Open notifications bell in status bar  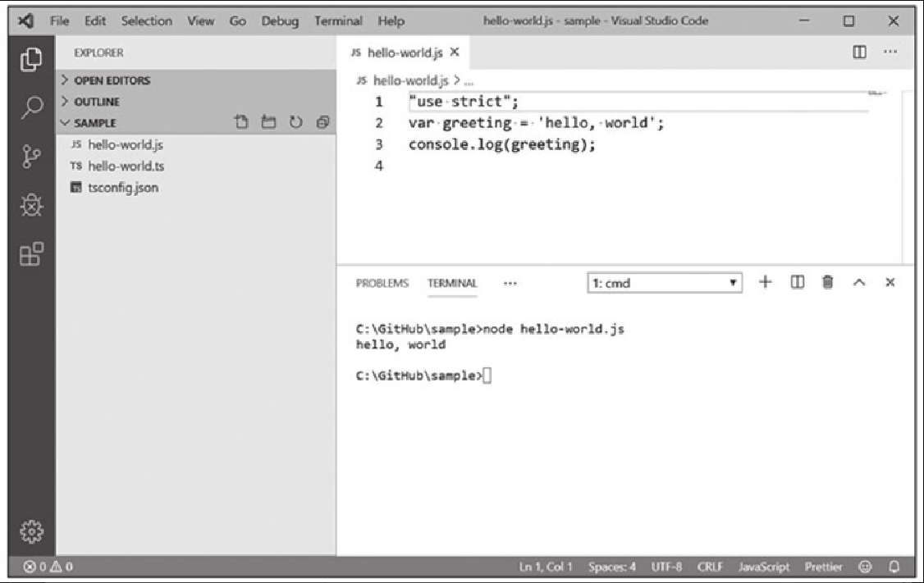click(x=894, y=567)
